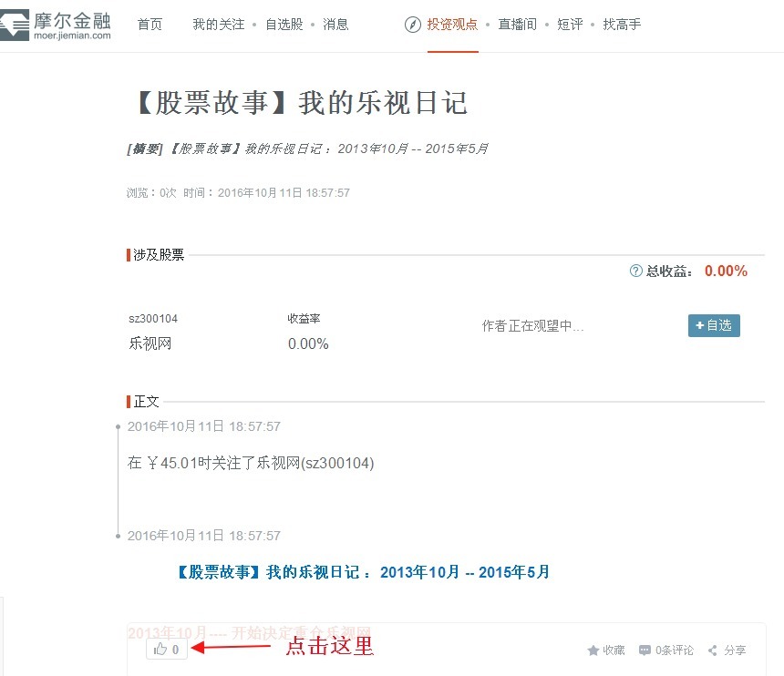The width and height of the screenshot is (784, 676).
Task: Go to 我的关注 page
Action: click(219, 24)
